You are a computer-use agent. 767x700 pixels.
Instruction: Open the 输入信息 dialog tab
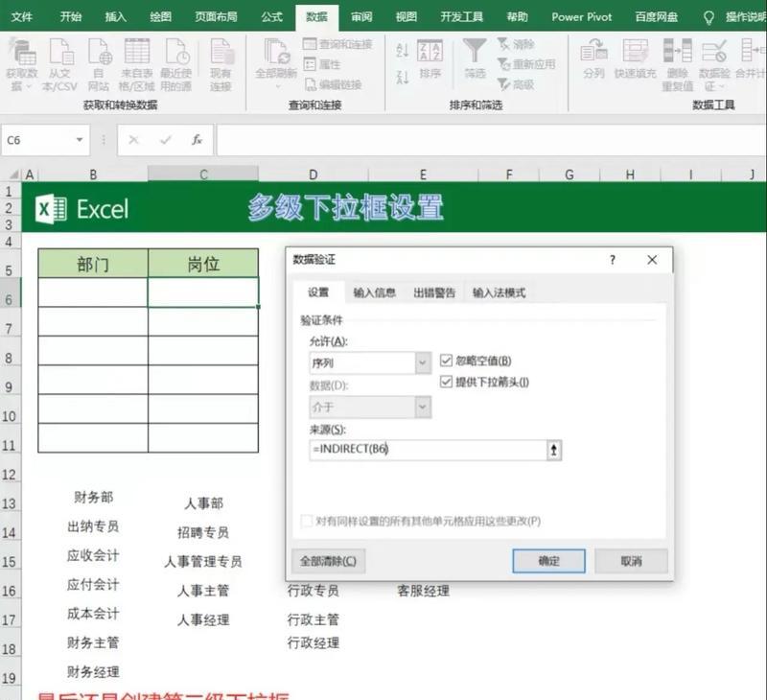coord(374,293)
